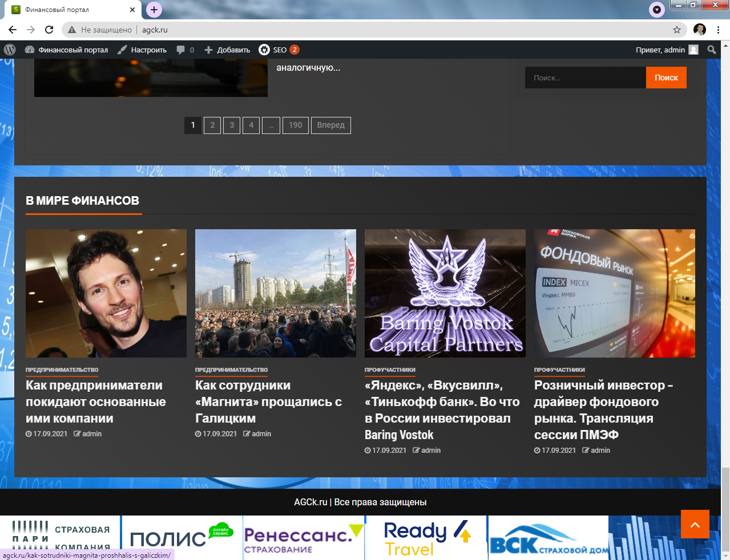730x560 pixels.
Task: Click the Ренессанс Страхование banner
Action: coord(304,538)
